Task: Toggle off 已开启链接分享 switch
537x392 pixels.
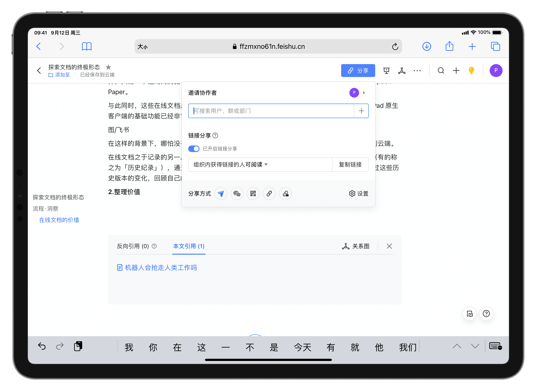Action: coord(194,149)
